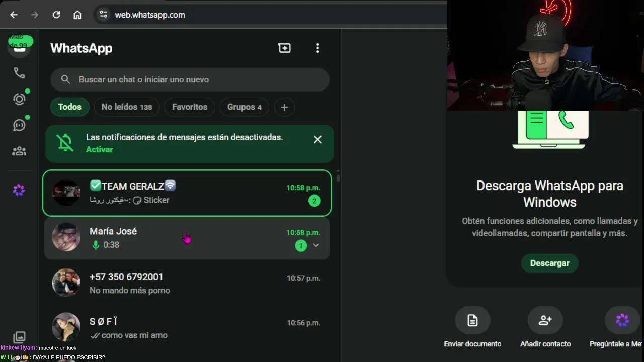Image resolution: width=644 pixels, height=362 pixels.
Task: Click the muted bell notification icon
Action: (x=65, y=143)
